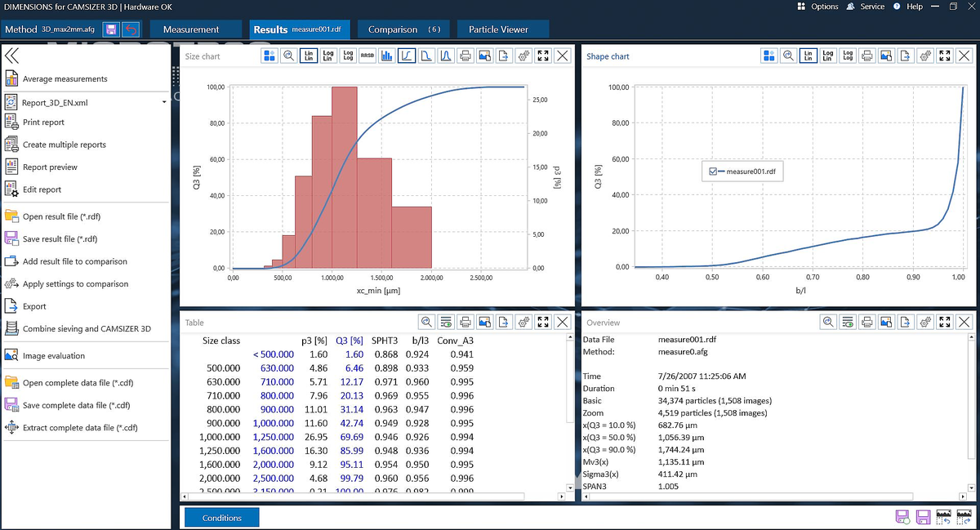Click Log Log scale in Shape chart
The width and height of the screenshot is (980, 530).
tap(848, 56)
